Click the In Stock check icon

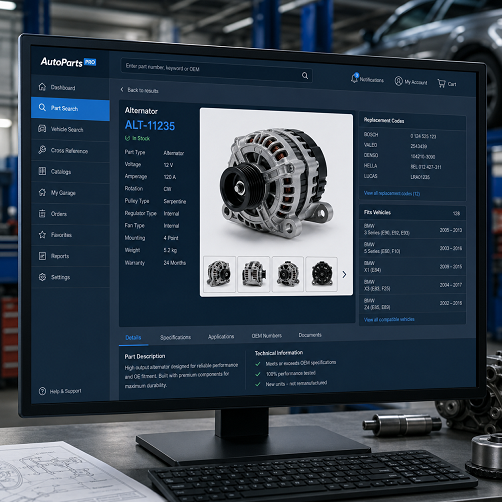pyautogui.click(x=127, y=138)
